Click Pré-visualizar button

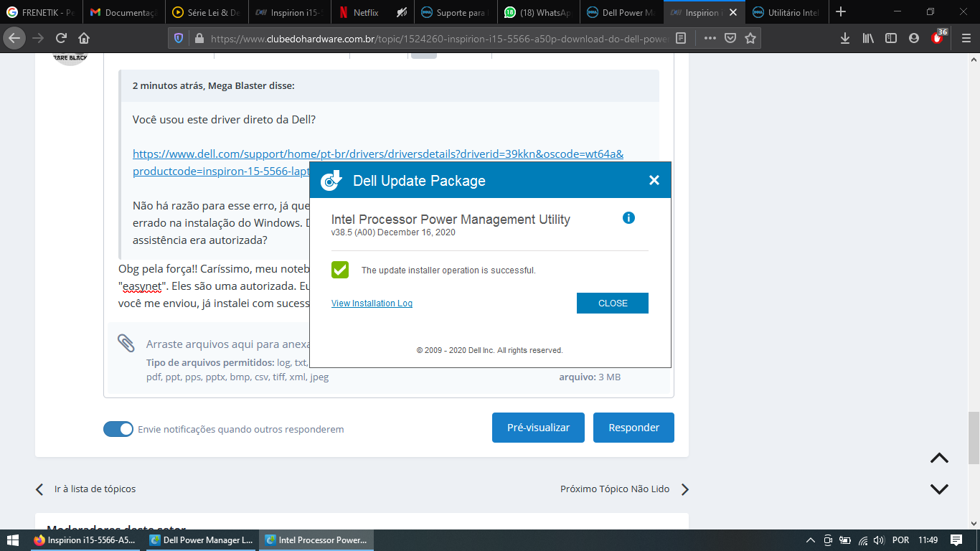click(x=538, y=428)
